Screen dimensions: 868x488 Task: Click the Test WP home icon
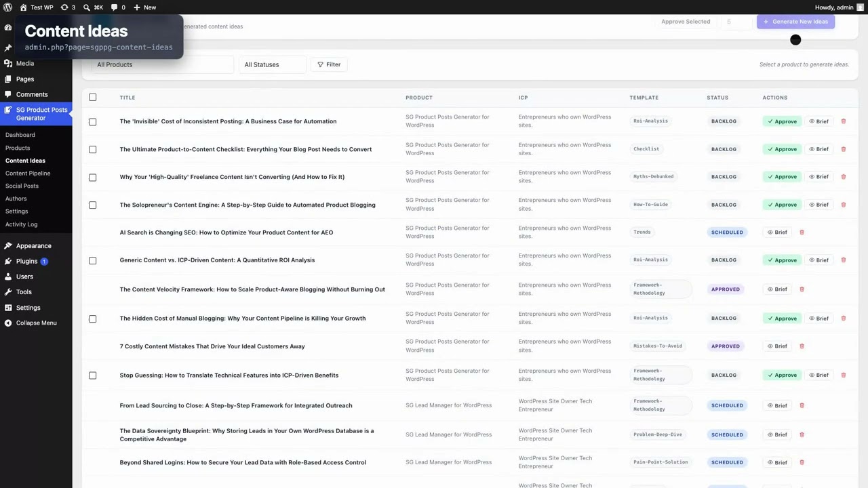coord(23,7)
